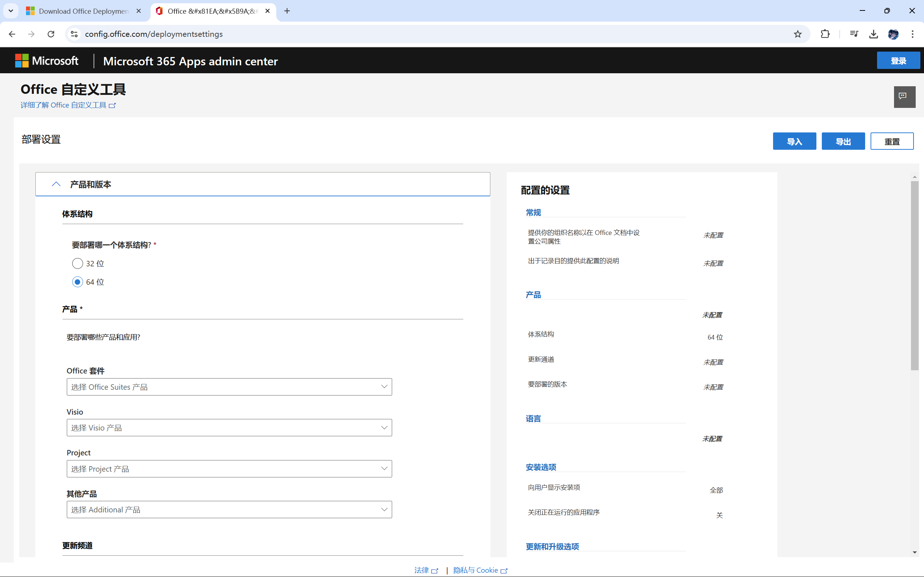Open the 隐私与 Cookie link
924x577 pixels.
click(480, 570)
